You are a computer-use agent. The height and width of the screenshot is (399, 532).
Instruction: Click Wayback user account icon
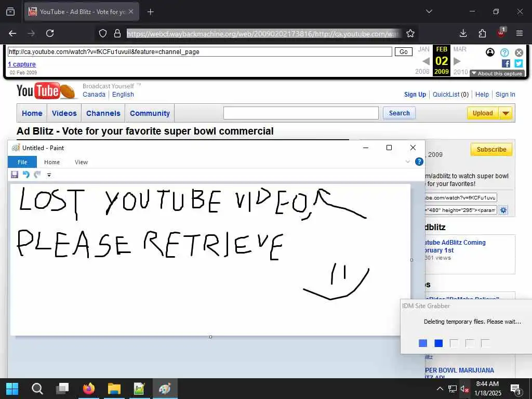click(490, 52)
